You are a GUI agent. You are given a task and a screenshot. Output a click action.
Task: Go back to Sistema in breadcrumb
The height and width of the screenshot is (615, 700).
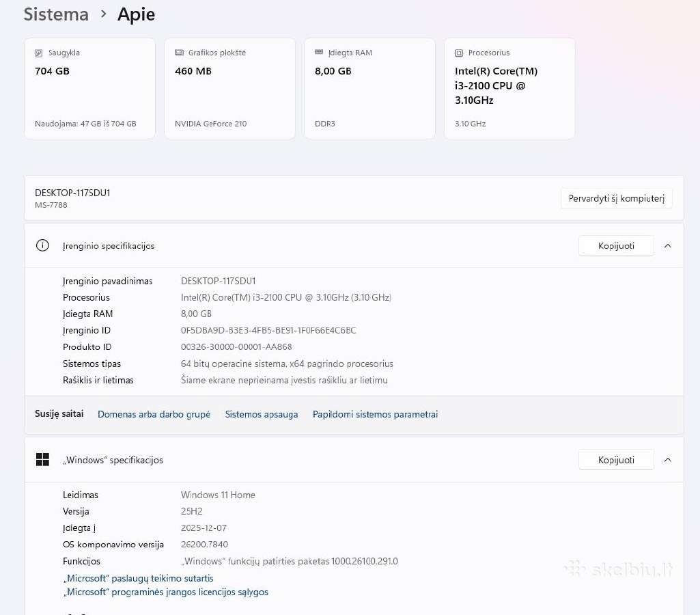(56, 14)
